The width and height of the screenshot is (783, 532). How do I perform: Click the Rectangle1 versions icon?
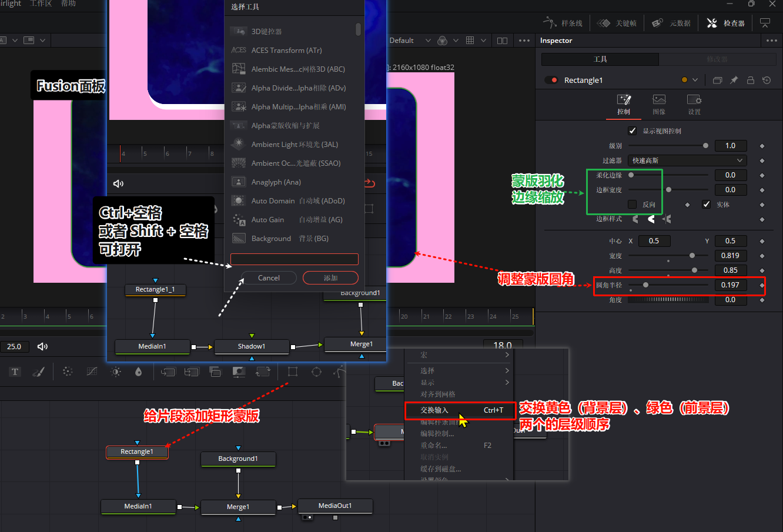(x=717, y=80)
